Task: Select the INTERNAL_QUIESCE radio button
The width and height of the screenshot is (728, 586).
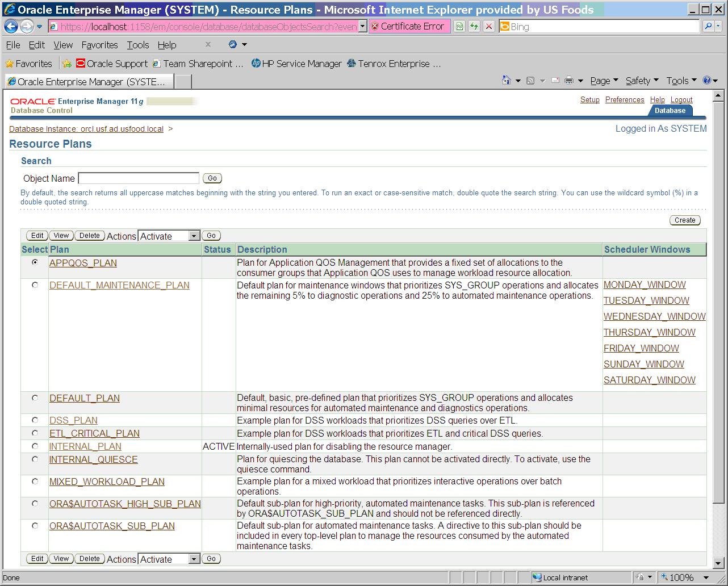Action: [x=35, y=459]
